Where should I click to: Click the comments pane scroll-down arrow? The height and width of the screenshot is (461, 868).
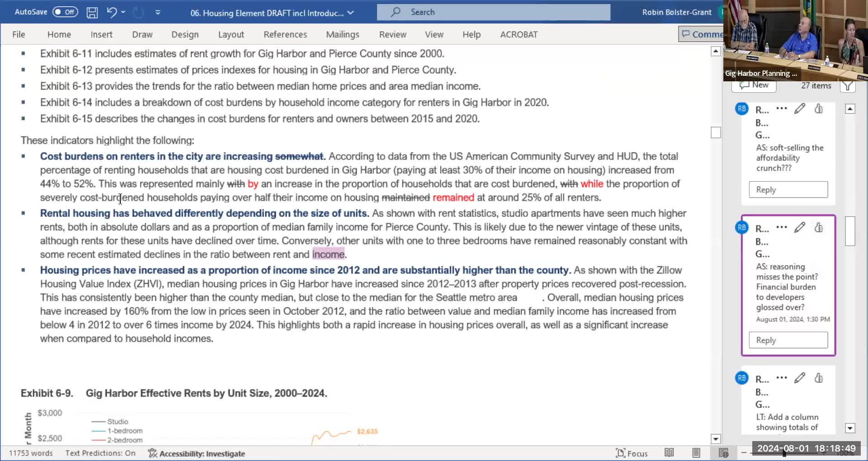pos(850,428)
